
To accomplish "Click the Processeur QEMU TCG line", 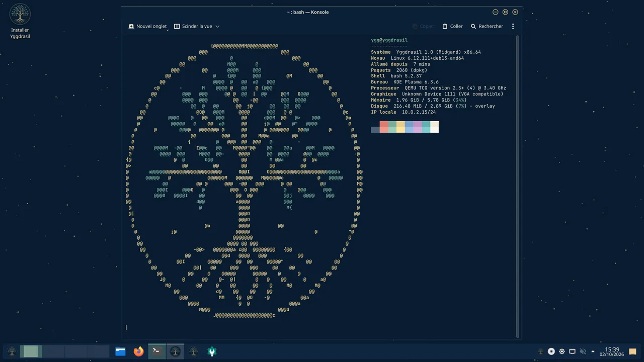I will pos(439,88).
